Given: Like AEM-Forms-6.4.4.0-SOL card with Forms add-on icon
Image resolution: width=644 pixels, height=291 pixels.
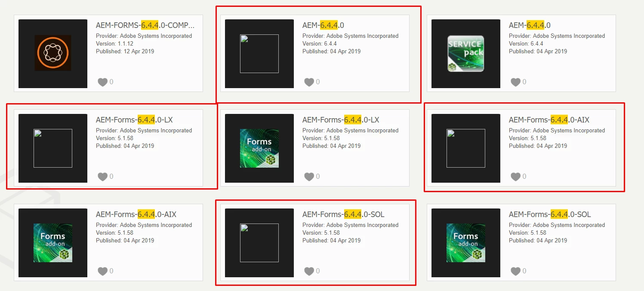Looking at the screenshot, I should [515, 271].
